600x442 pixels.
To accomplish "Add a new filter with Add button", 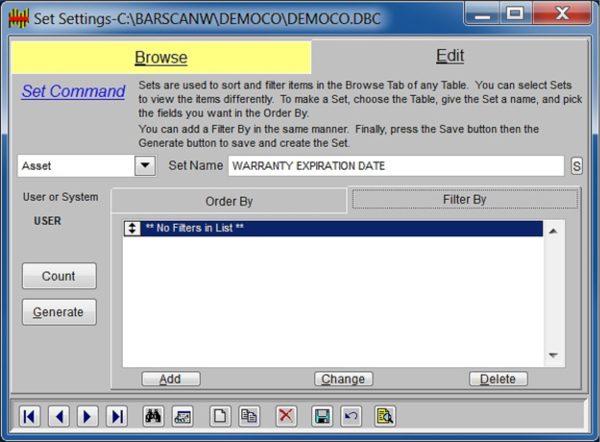I will 171,379.
